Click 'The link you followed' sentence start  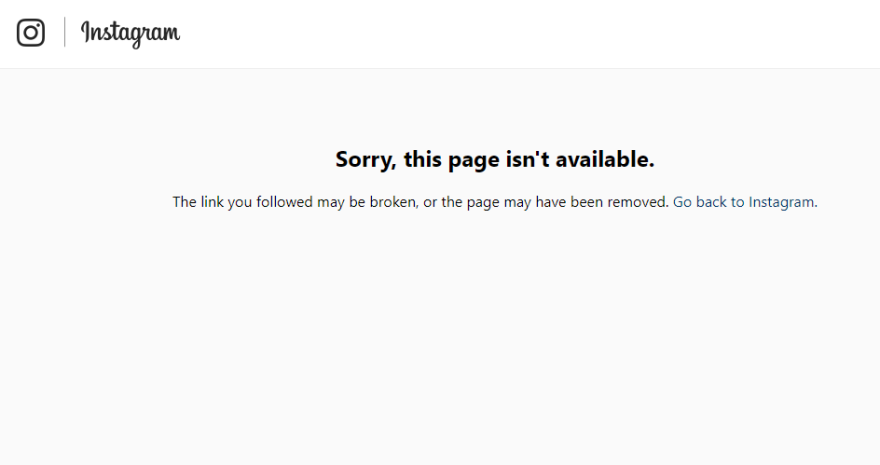point(242,202)
